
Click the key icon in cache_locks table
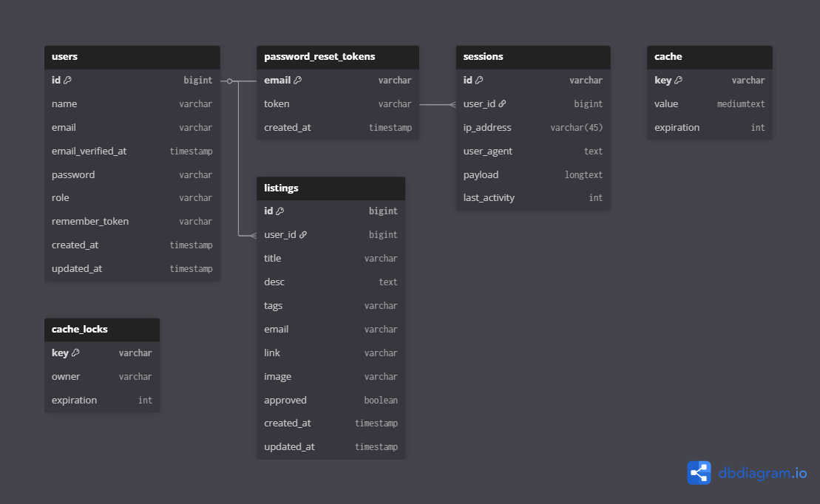[x=75, y=353]
